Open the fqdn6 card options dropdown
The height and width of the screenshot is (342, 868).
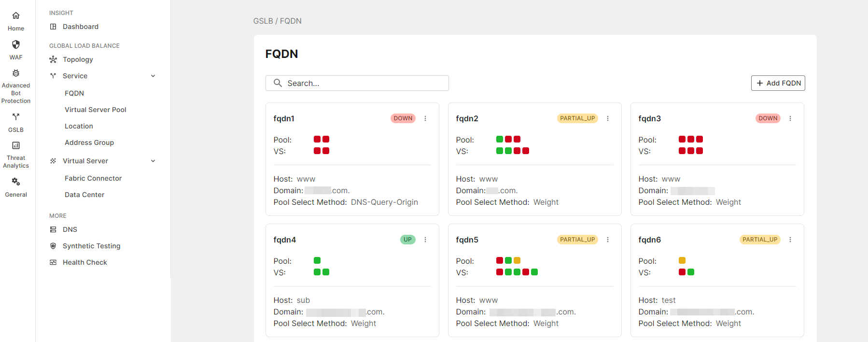pyautogui.click(x=790, y=240)
